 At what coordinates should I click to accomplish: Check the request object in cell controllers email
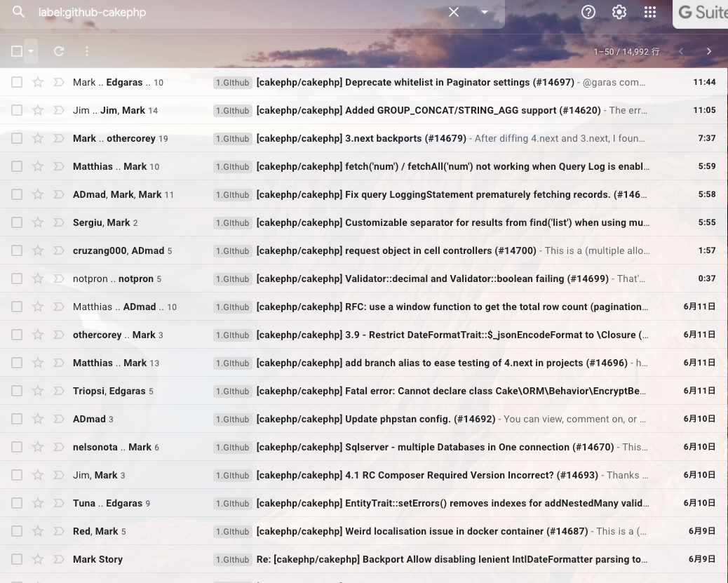click(17, 250)
